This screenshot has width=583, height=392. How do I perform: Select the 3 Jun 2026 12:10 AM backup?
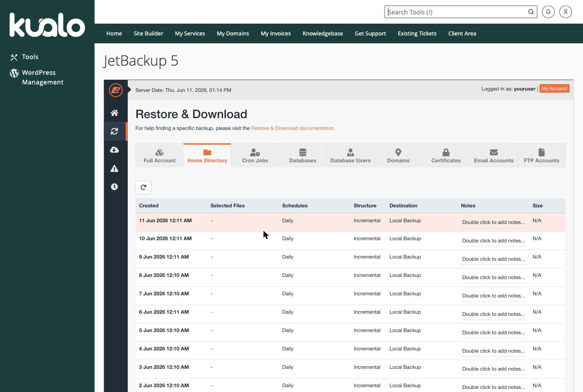pos(351,369)
